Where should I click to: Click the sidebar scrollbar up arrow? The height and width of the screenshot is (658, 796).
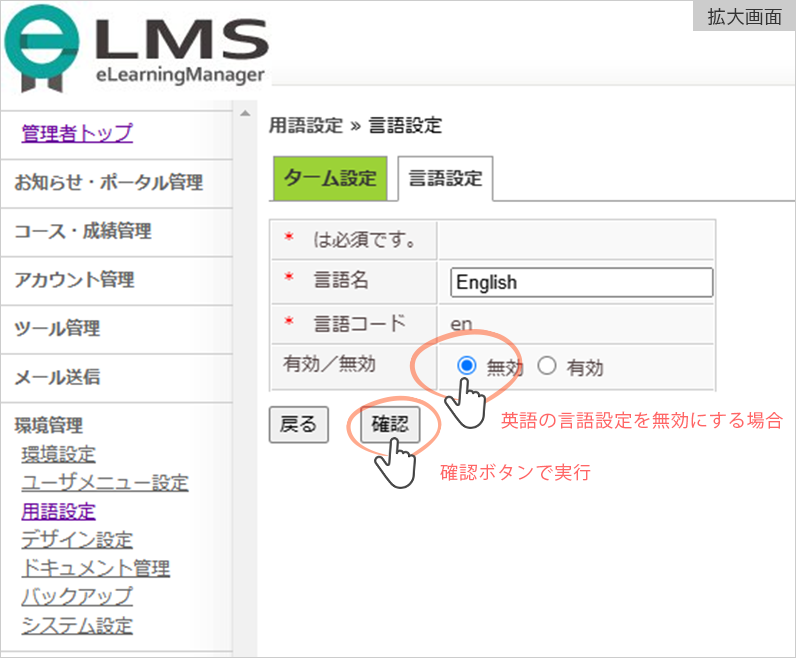(x=245, y=113)
